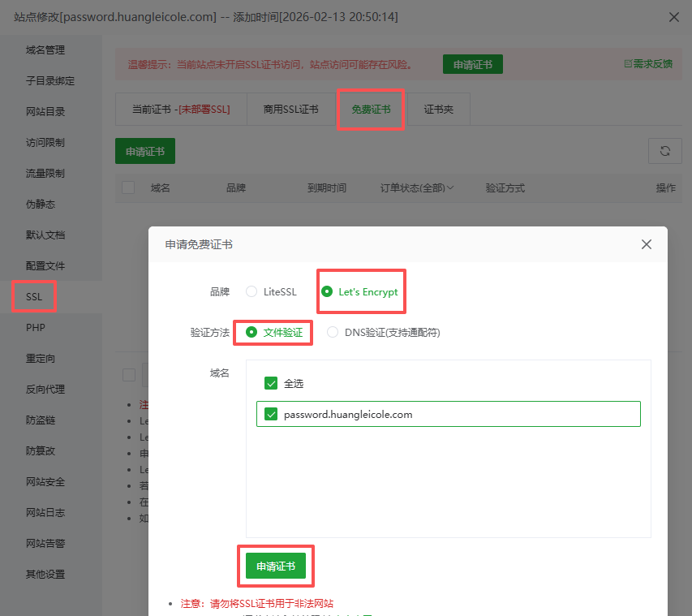The height and width of the screenshot is (616, 692).
Task: Select the LiteSSL brand radio button
Action: click(x=251, y=292)
